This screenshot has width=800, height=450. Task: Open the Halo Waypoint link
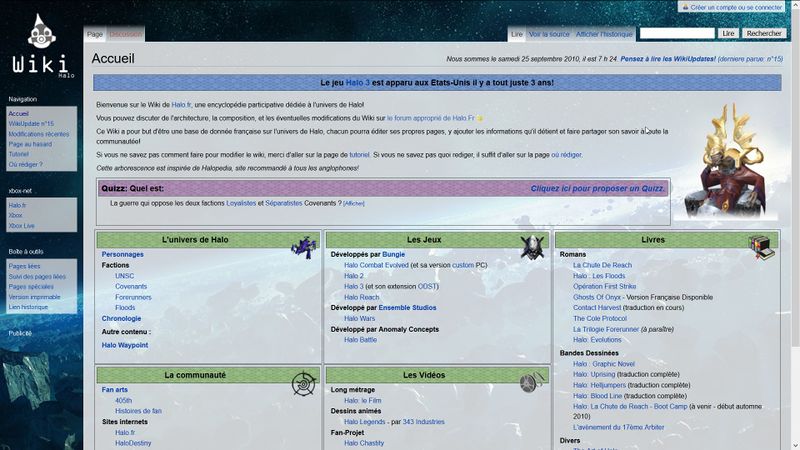tap(124, 345)
